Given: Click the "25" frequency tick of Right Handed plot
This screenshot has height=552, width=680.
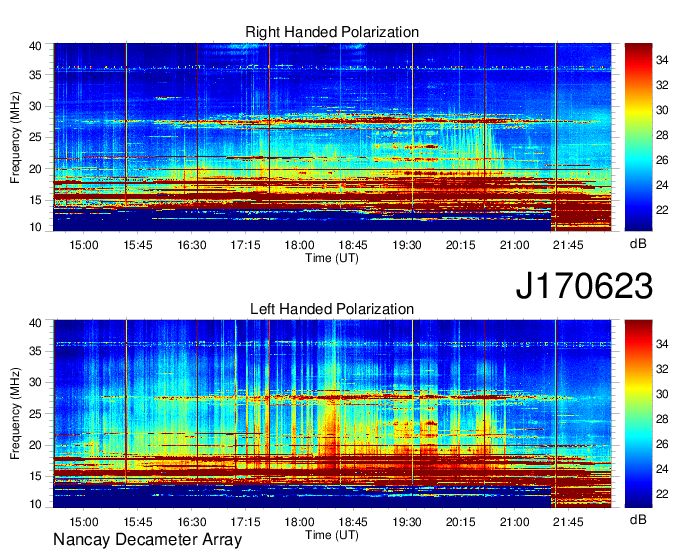Looking at the screenshot, I should [36, 137].
